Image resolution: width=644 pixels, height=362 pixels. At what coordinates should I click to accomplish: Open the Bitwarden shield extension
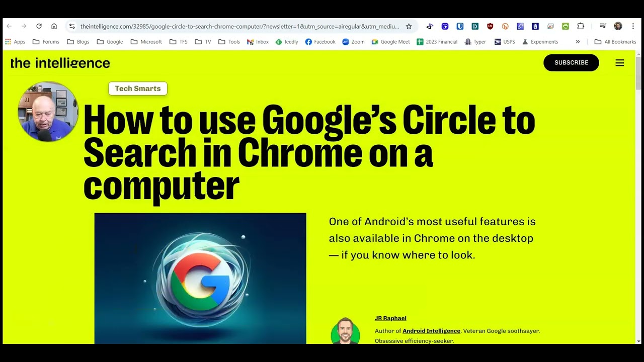[x=460, y=26]
